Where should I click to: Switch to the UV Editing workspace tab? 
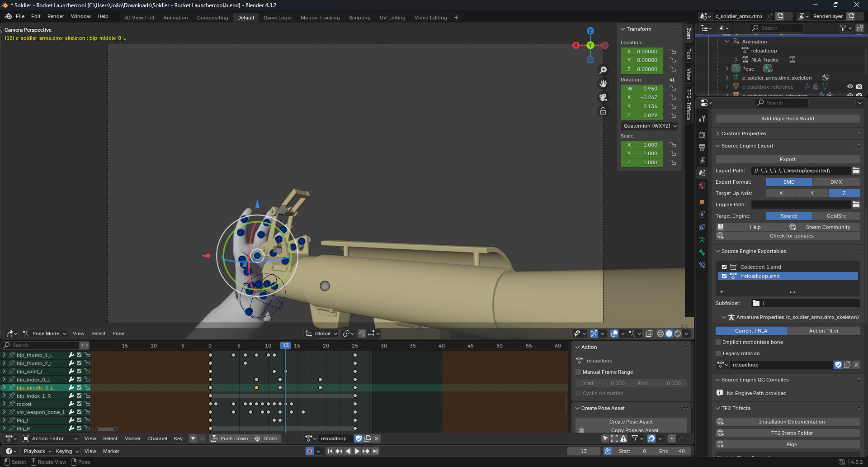(392, 18)
